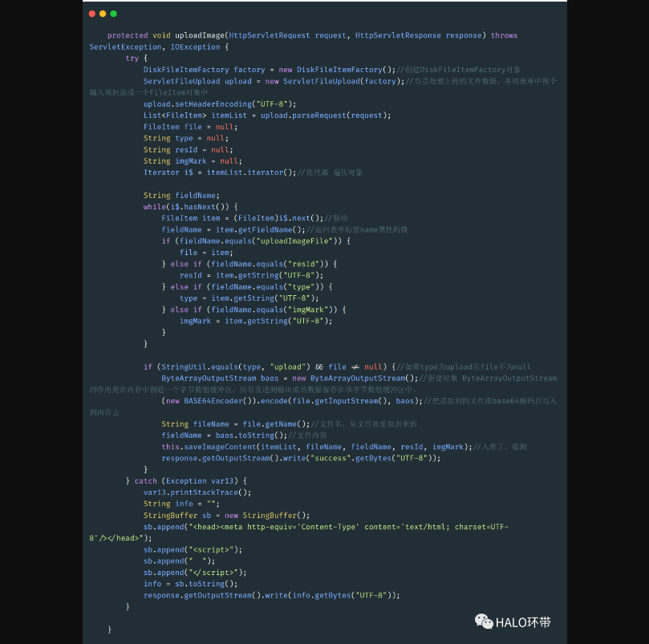The width and height of the screenshot is (649, 644).
Task: Click the upload.setHeaderEncoding line
Action: pyautogui.click(x=219, y=104)
